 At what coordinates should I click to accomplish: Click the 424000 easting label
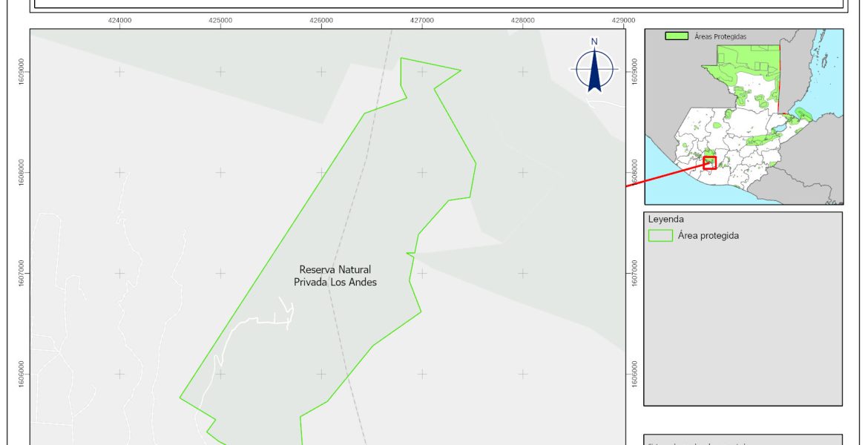[119, 21]
